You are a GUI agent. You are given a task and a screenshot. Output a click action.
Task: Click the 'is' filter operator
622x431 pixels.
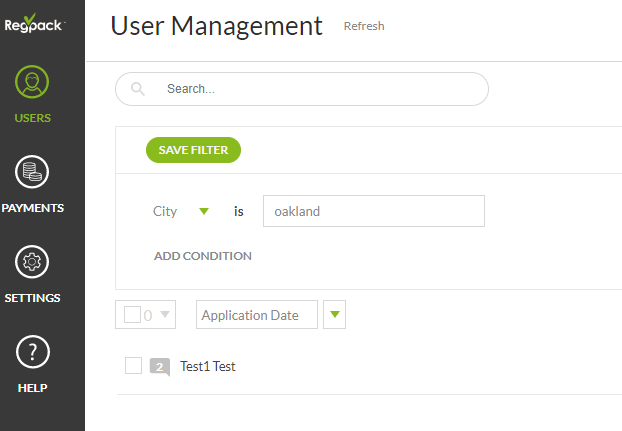click(x=239, y=212)
